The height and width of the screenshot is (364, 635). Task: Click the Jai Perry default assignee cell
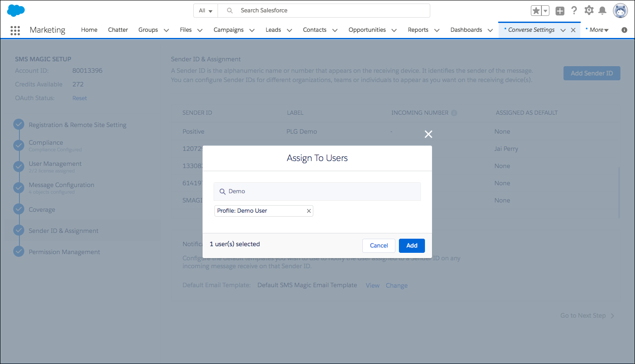pyautogui.click(x=506, y=149)
